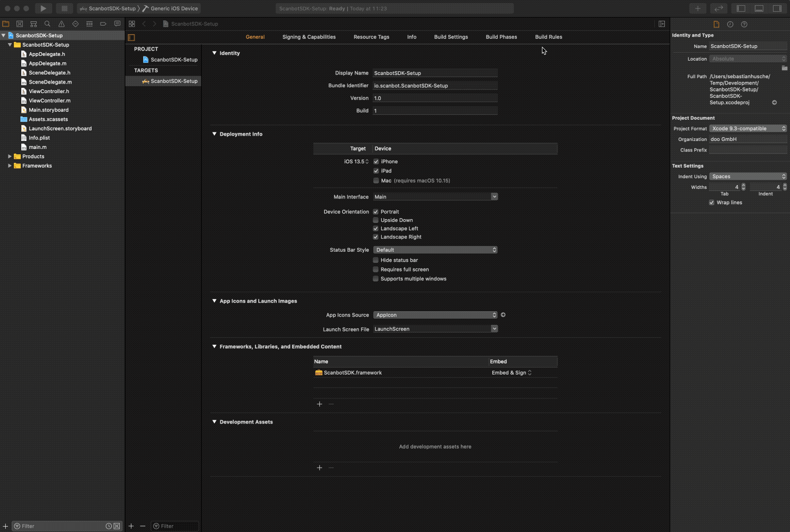Screen dimensions: 790x532
Task: Expand the Products folder in the navigator
Action: coord(9,156)
